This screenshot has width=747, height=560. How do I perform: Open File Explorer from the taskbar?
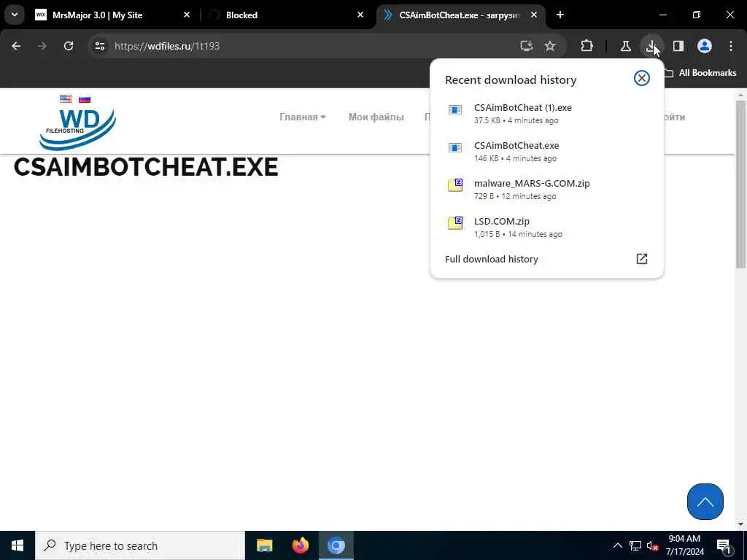click(264, 545)
